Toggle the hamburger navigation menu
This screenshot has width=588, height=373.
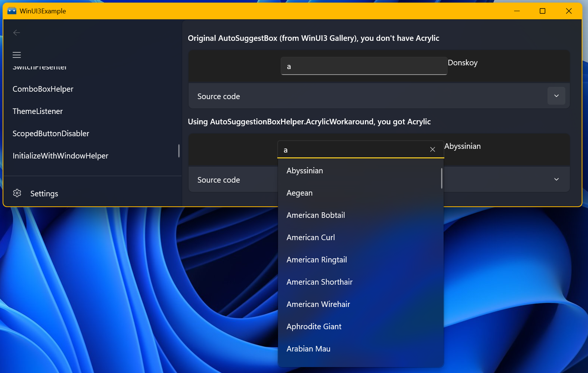tap(17, 55)
